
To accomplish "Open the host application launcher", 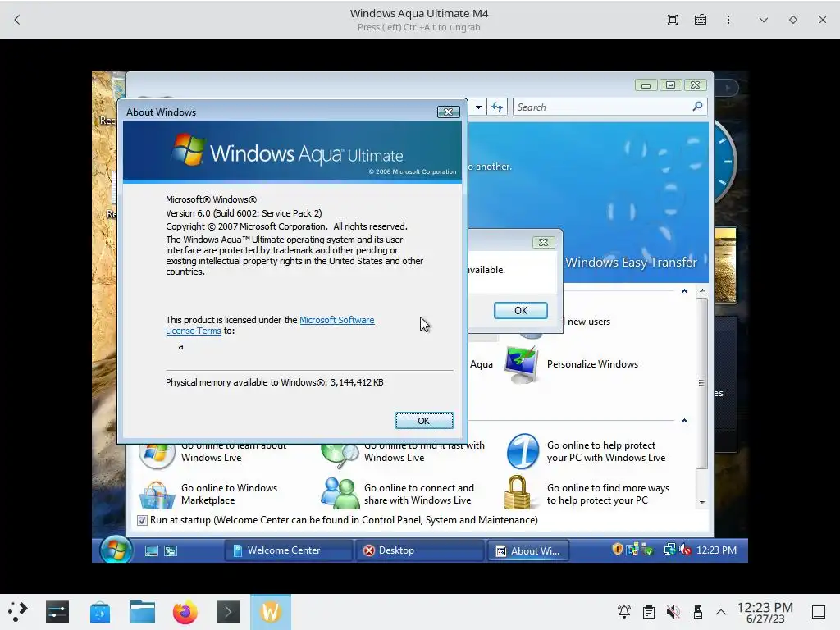I will point(18,612).
